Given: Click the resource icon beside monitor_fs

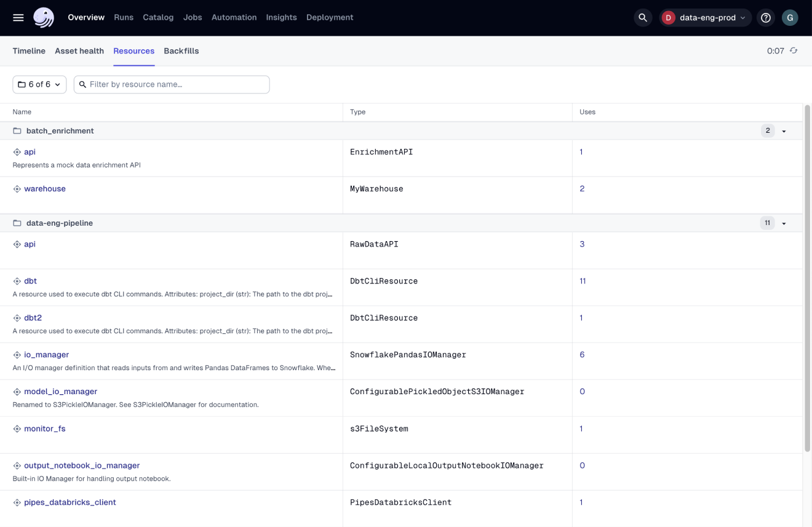Looking at the screenshot, I should click(17, 428).
